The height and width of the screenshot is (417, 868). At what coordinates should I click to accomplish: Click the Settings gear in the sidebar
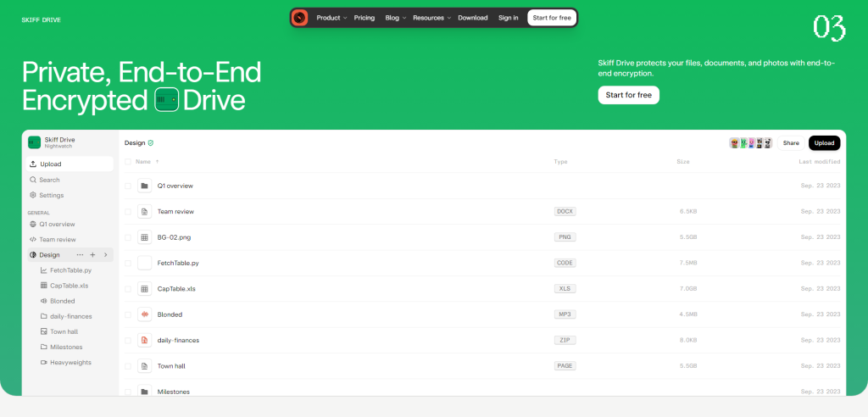(33, 195)
